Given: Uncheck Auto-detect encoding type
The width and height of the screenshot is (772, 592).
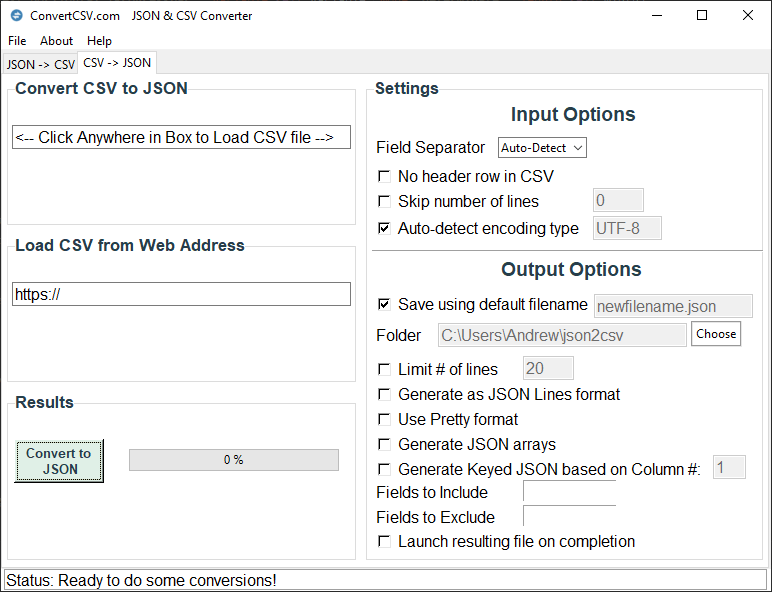Looking at the screenshot, I should pyautogui.click(x=384, y=228).
